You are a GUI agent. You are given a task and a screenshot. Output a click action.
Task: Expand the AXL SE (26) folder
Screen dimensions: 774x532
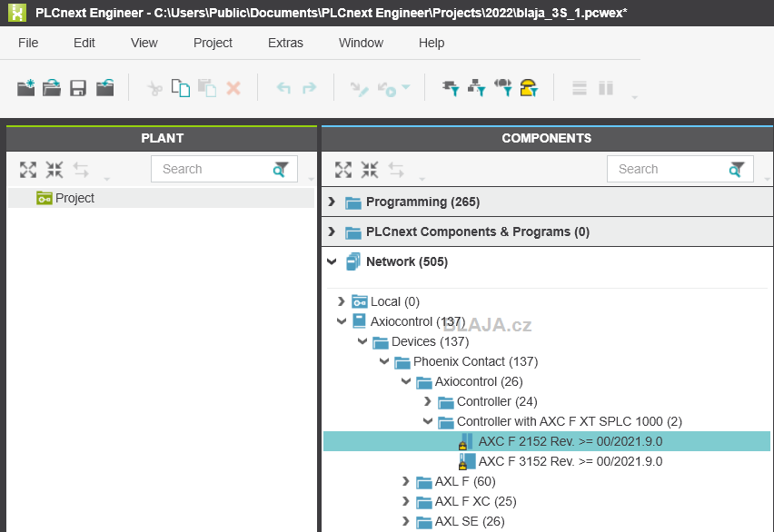tap(406, 521)
